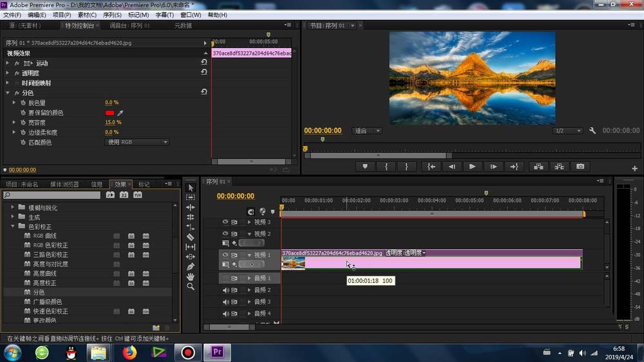This screenshot has width=644, height=362.
Task: Switch to the 媒体浏览器 tab
Action: coord(64,184)
